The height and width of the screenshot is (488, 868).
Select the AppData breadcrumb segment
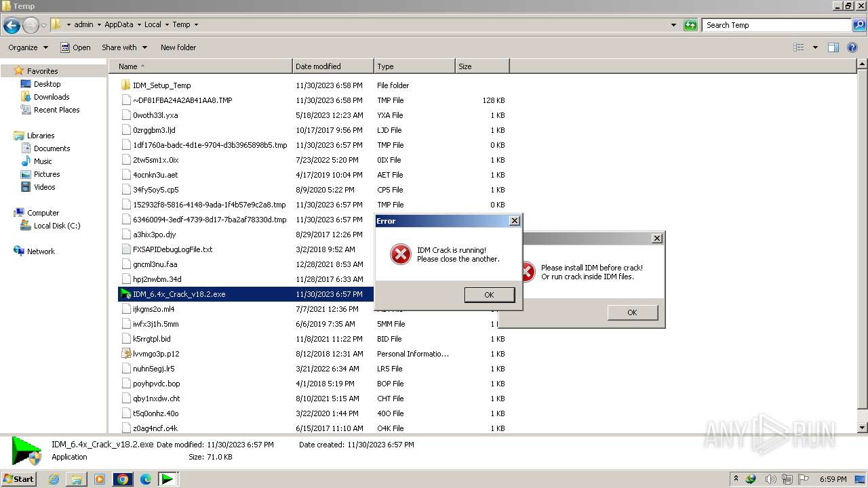[x=119, y=24]
